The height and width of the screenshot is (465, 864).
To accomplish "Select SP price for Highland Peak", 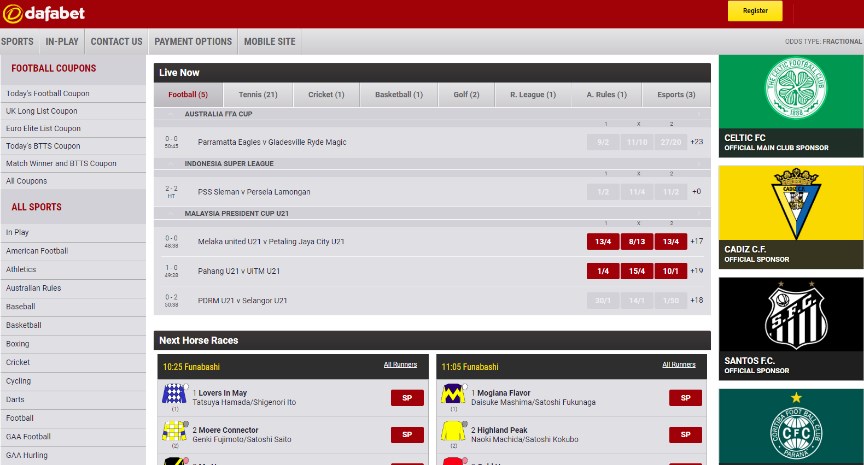I will (685, 435).
